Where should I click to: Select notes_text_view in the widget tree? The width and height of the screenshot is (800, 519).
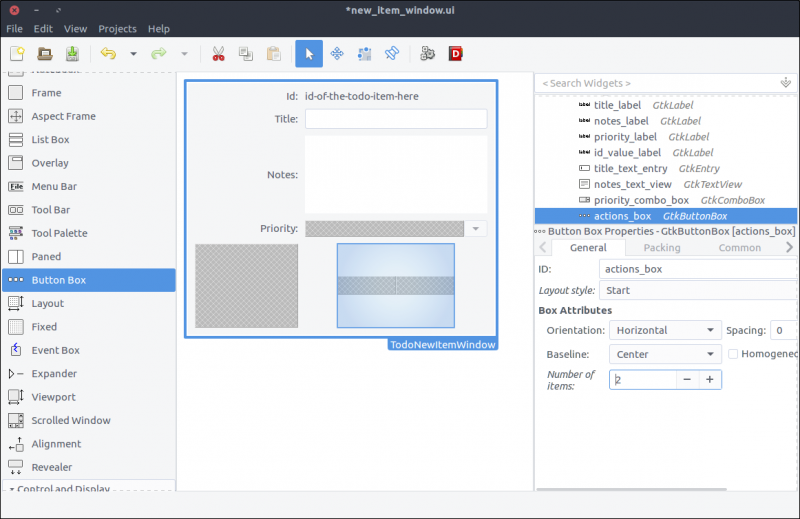coord(635,184)
